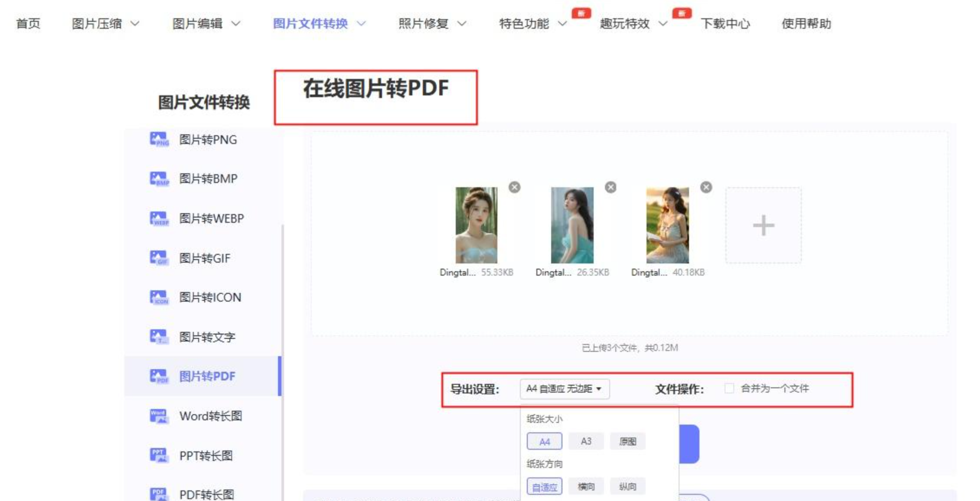Open the A4 自适应 无边距 export dropdown

tap(564, 389)
